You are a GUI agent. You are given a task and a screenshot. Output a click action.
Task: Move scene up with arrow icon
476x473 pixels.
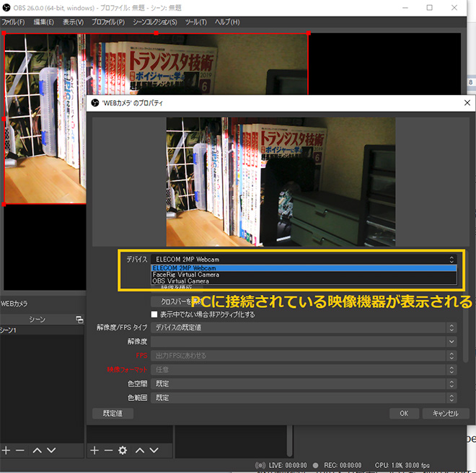pos(37,450)
